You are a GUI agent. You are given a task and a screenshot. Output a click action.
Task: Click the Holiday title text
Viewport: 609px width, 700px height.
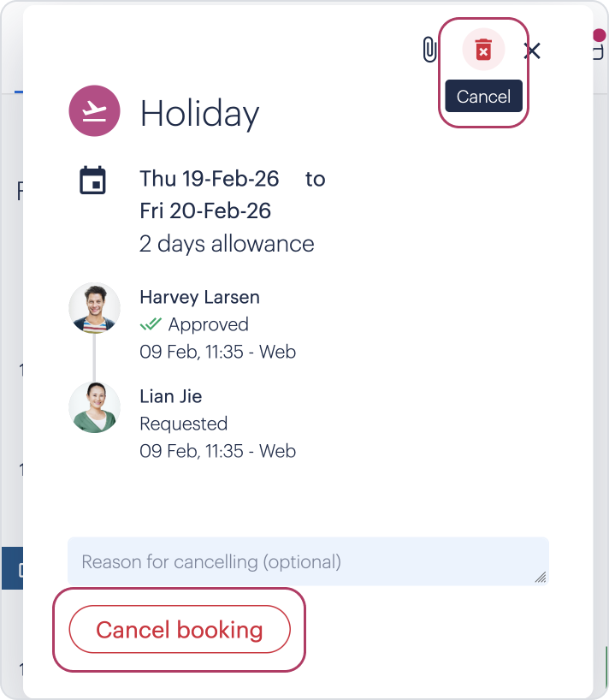click(199, 113)
